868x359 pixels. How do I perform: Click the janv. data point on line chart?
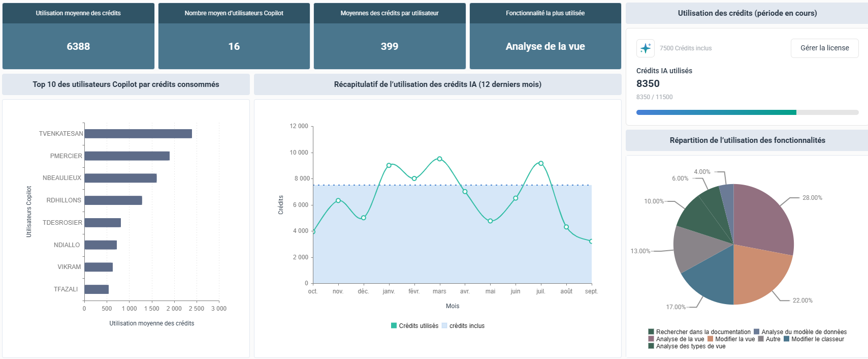[x=389, y=165]
